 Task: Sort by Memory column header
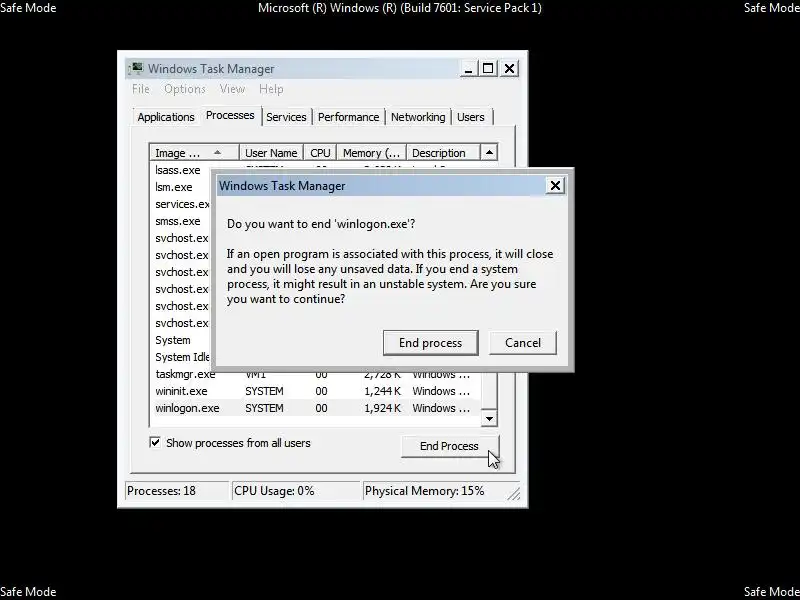click(371, 153)
